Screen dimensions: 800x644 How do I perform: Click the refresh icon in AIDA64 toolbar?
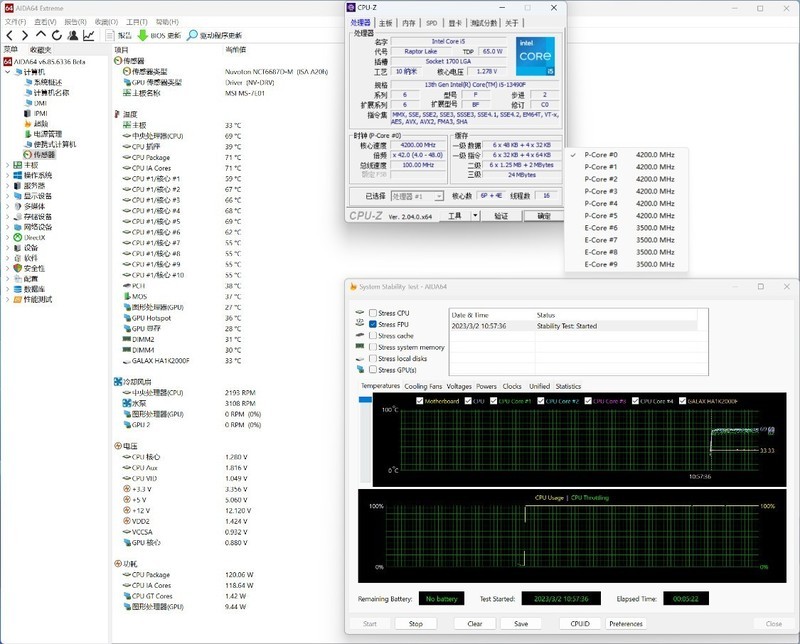click(55, 35)
